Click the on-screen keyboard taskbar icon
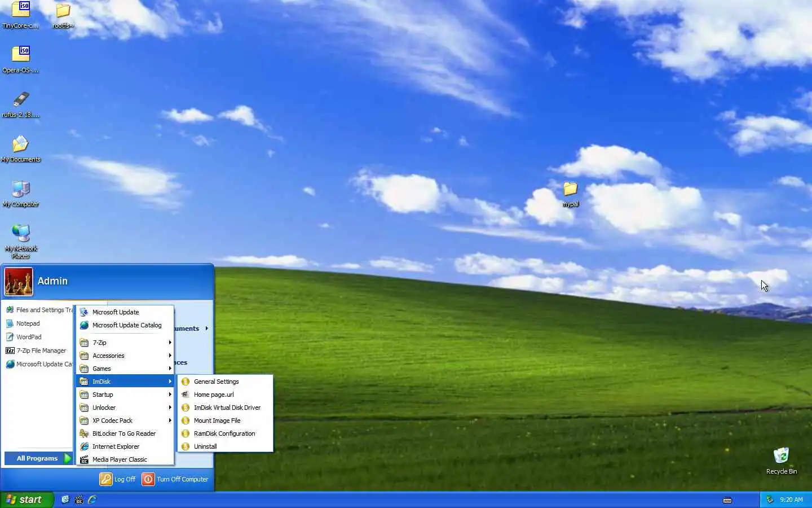The width and height of the screenshot is (812, 508). click(727, 500)
